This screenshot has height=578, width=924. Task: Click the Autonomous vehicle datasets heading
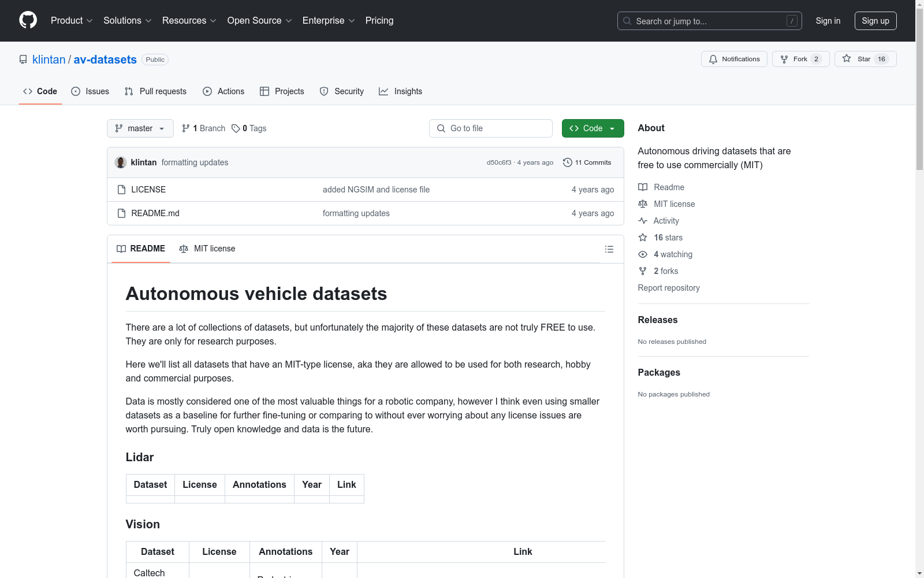[256, 294]
